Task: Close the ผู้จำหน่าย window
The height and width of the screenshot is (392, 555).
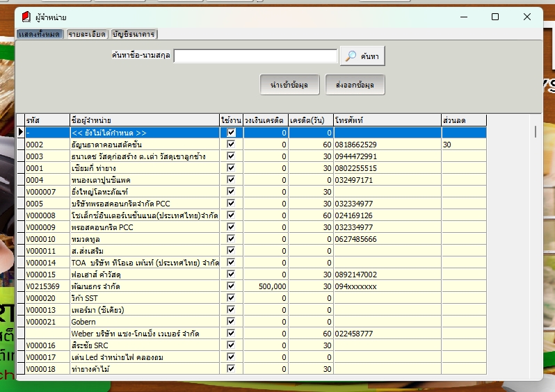Action: (526, 17)
